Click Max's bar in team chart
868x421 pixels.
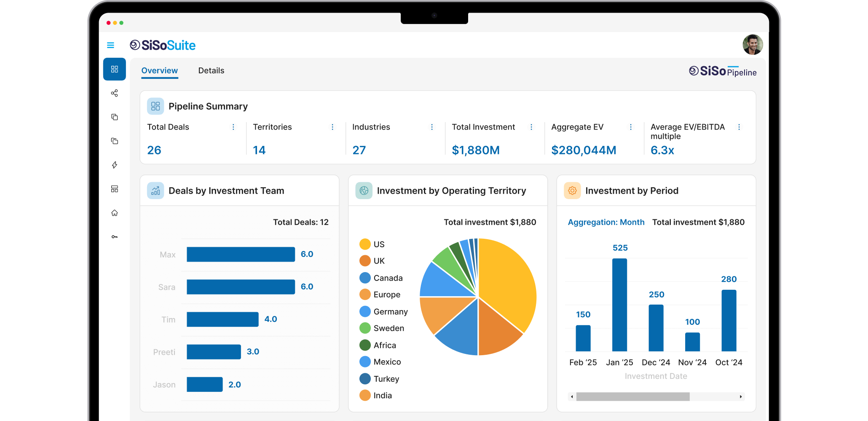pyautogui.click(x=241, y=254)
